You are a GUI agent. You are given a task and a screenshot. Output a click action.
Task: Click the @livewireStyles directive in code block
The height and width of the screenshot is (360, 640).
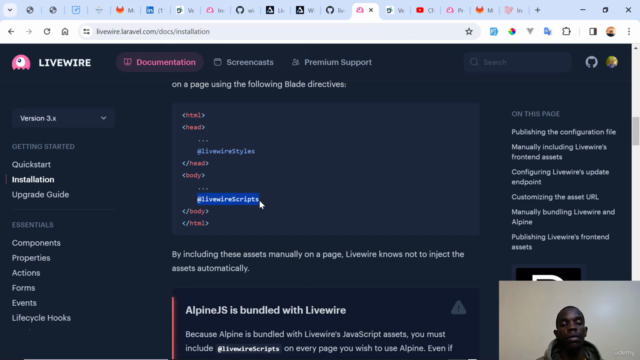click(x=226, y=151)
